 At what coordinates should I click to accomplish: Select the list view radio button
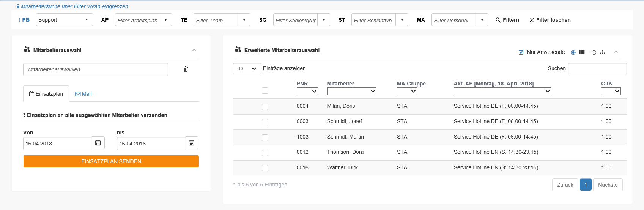[x=573, y=52]
